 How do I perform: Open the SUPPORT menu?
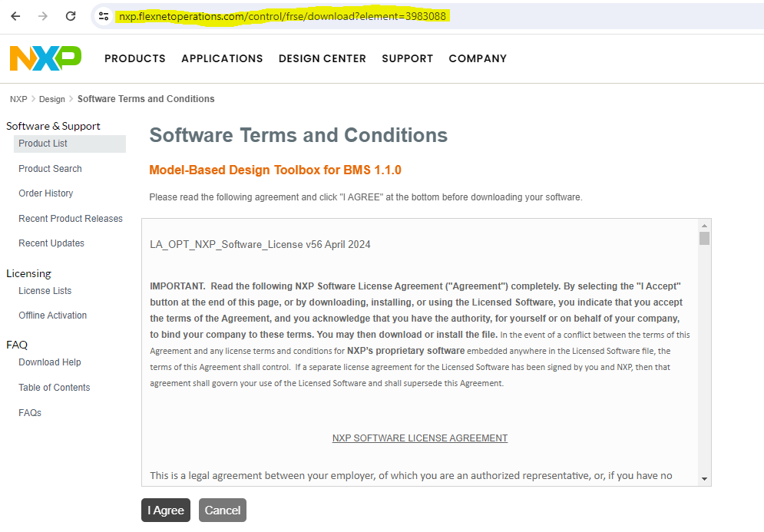[407, 58]
